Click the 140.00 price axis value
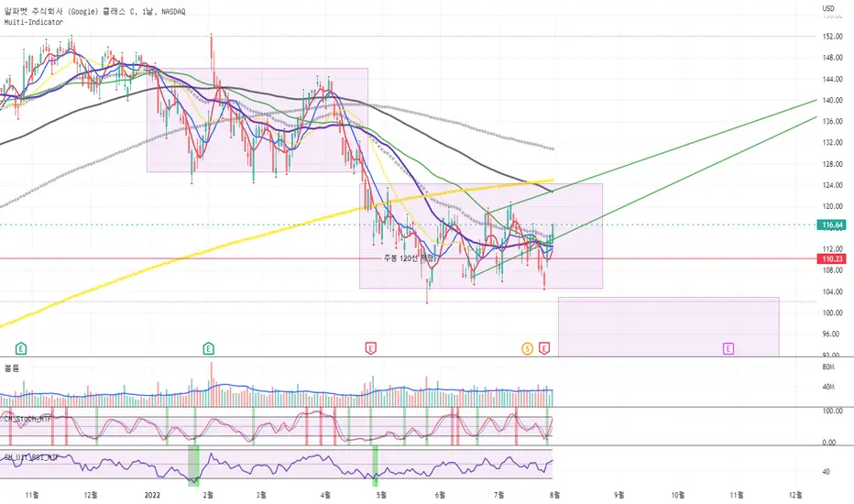Viewport: 854px width, 504px height. (x=833, y=100)
